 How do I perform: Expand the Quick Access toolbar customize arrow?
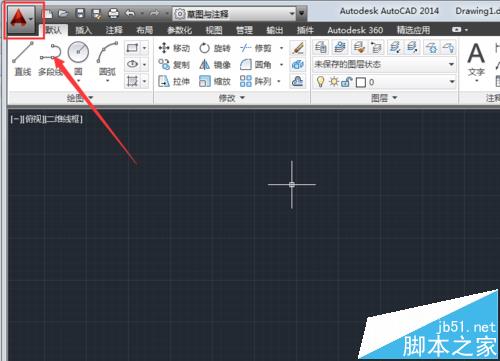(x=302, y=14)
